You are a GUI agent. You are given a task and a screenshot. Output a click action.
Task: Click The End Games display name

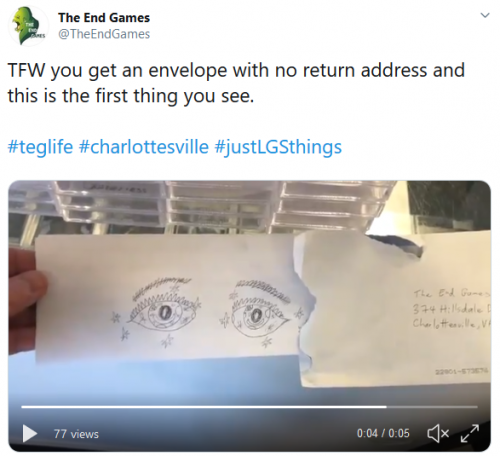tap(104, 18)
